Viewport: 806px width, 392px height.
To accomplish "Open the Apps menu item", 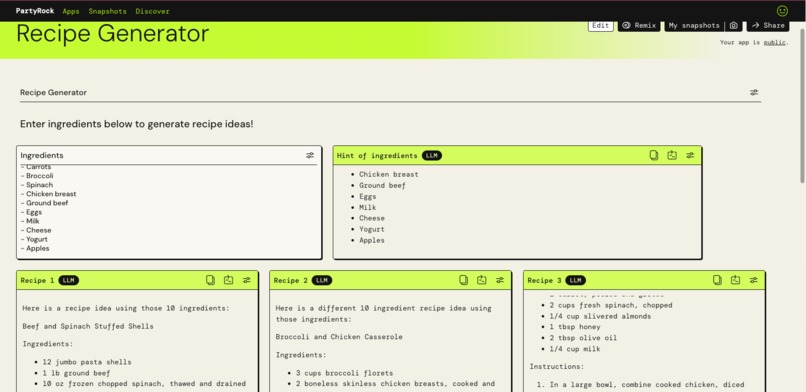I will click(71, 11).
